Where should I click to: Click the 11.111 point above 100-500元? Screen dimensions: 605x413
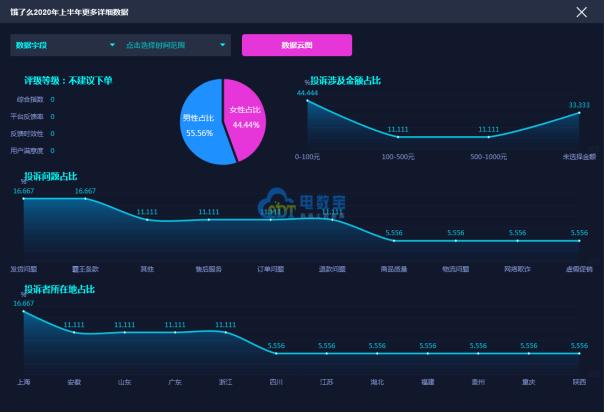(398, 137)
